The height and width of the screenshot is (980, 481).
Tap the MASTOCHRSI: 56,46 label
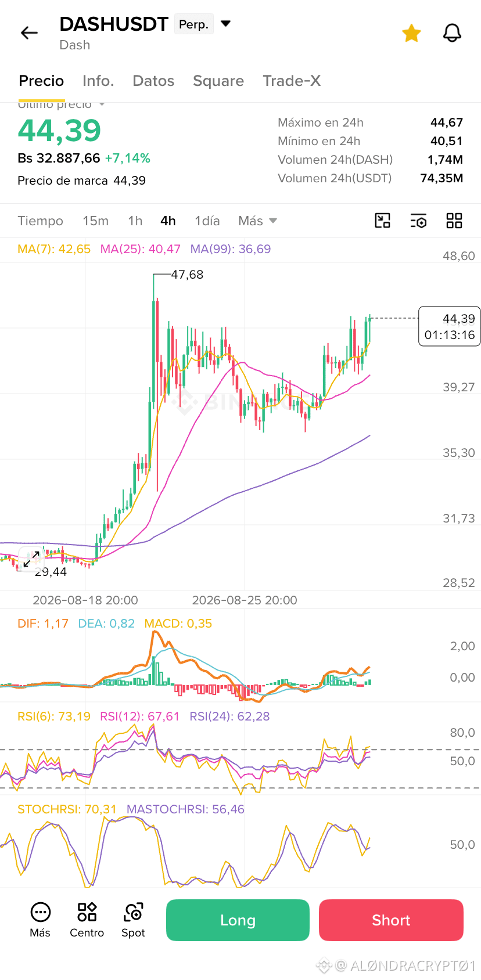(185, 809)
